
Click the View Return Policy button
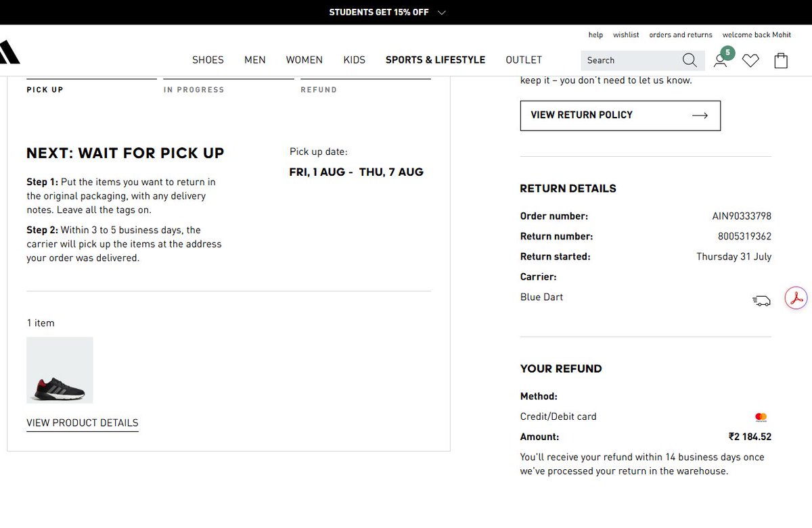click(621, 116)
